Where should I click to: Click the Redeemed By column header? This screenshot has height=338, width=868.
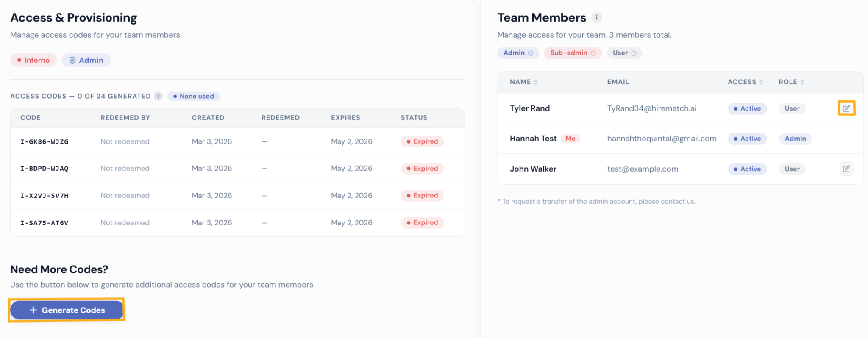click(x=125, y=118)
